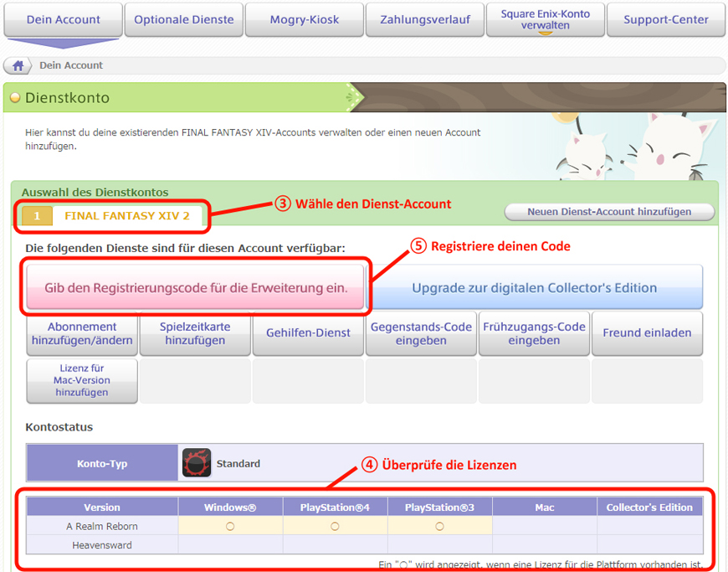Click the A Realm Reborn row label
The height and width of the screenshot is (572, 728).
pos(102,527)
